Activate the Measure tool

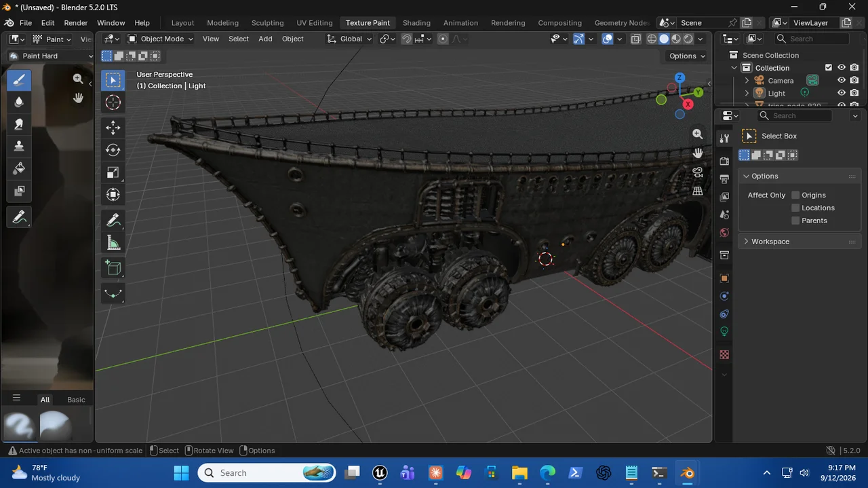tap(113, 242)
